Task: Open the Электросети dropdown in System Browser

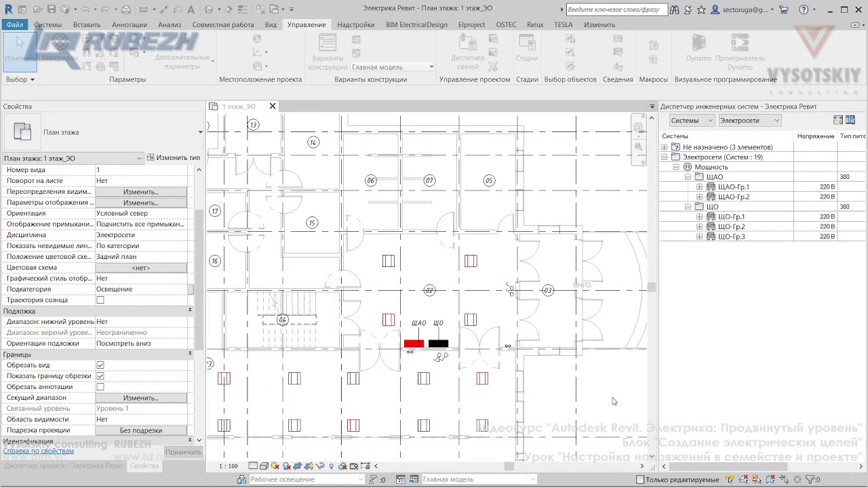Action: point(749,120)
